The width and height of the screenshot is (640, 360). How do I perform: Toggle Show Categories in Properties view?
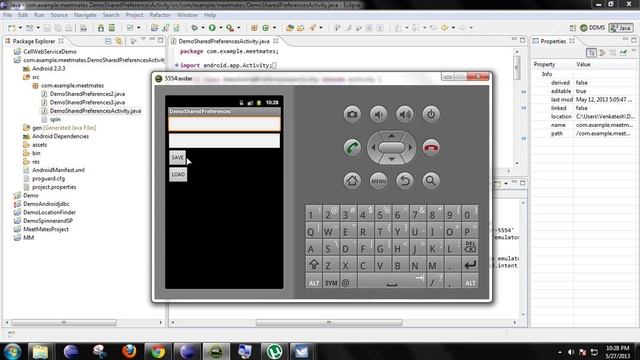click(x=591, y=53)
